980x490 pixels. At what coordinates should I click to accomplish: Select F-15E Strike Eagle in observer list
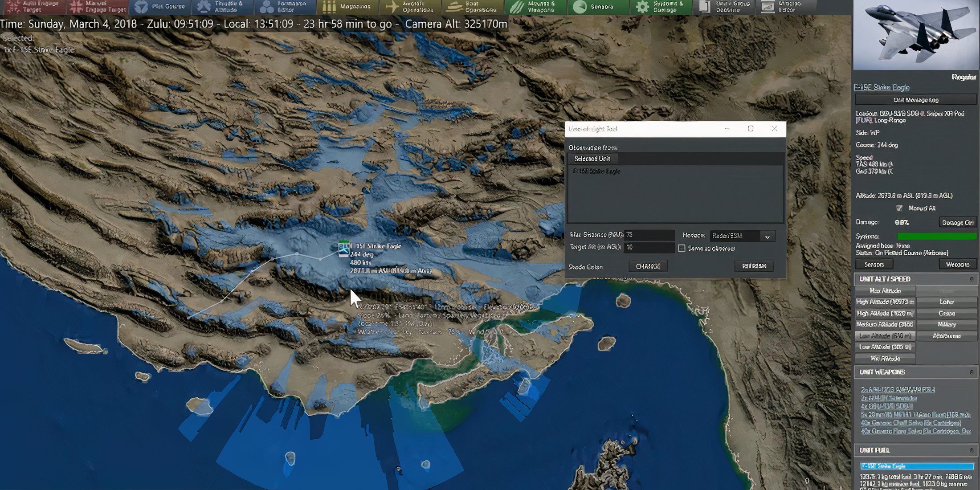[x=596, y=171]
